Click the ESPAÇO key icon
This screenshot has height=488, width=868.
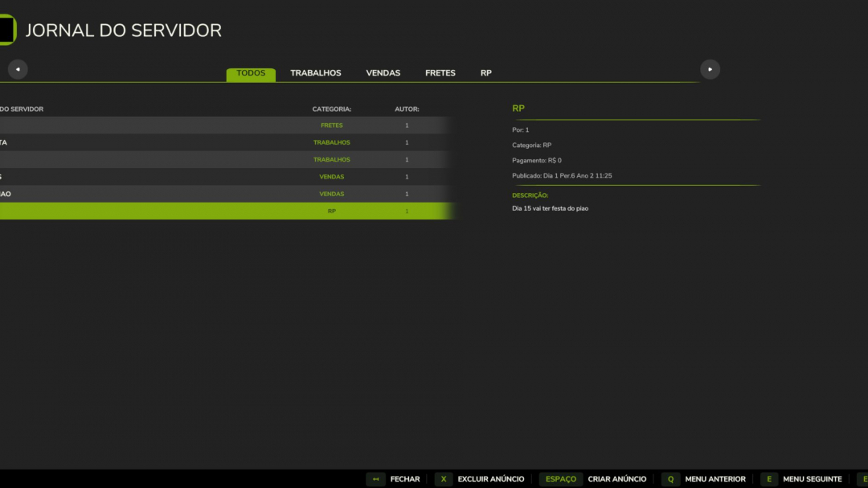pos(561,479)
